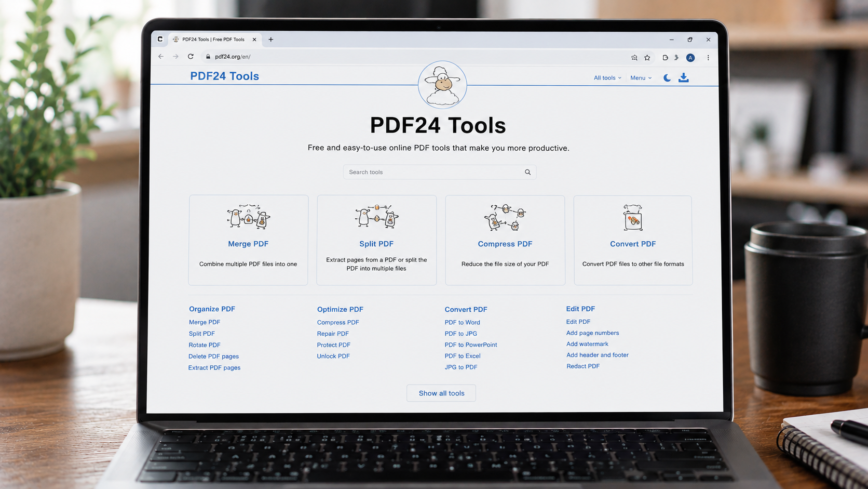Open the Edit PDF link in the list
868x489 pixels.
578,322
